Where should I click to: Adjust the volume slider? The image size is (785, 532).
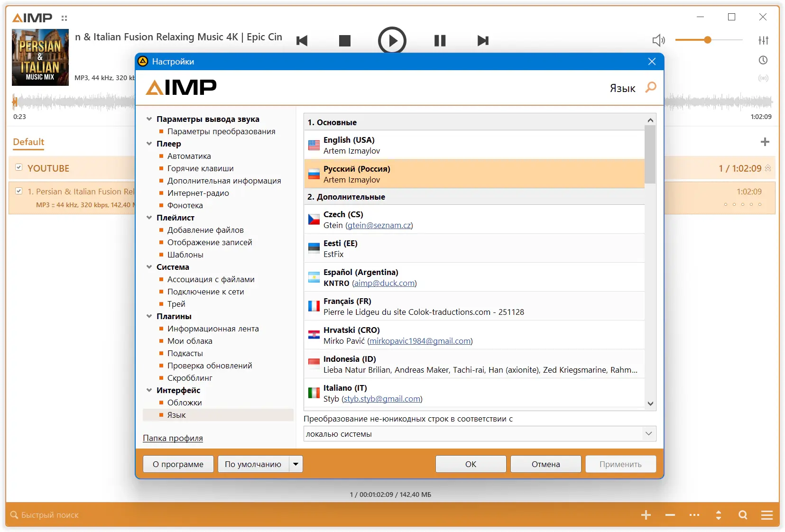(x=709, y=40)
